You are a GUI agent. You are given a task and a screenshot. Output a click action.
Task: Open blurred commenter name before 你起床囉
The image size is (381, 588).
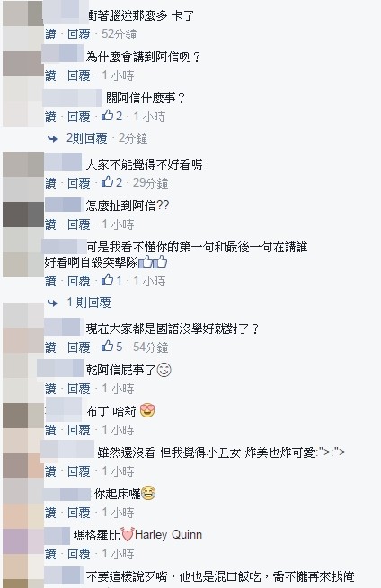[67, 495]
